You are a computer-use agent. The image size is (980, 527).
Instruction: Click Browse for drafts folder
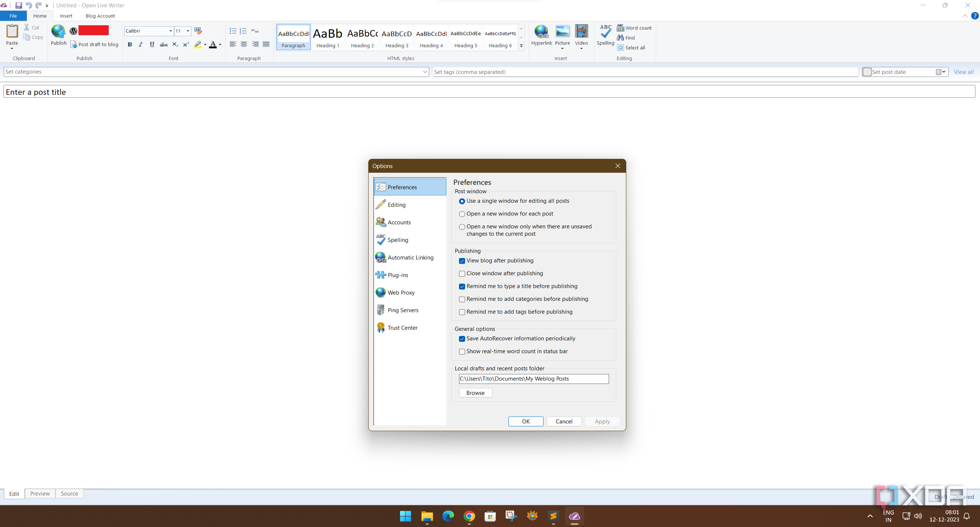pos(475,393)
